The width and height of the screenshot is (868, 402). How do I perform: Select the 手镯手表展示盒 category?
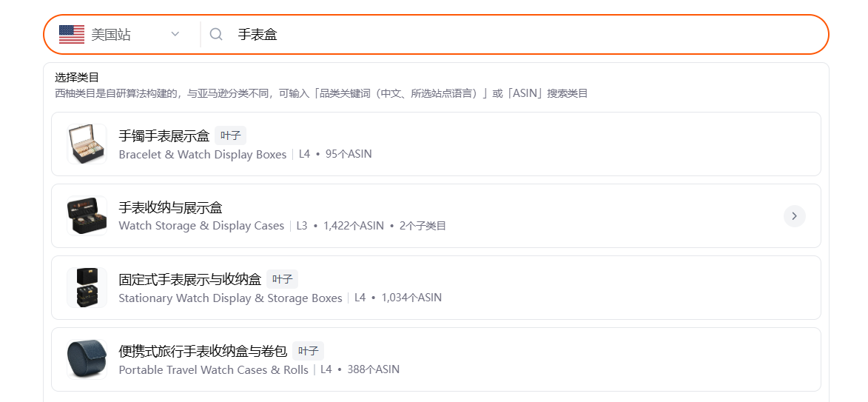436,144
